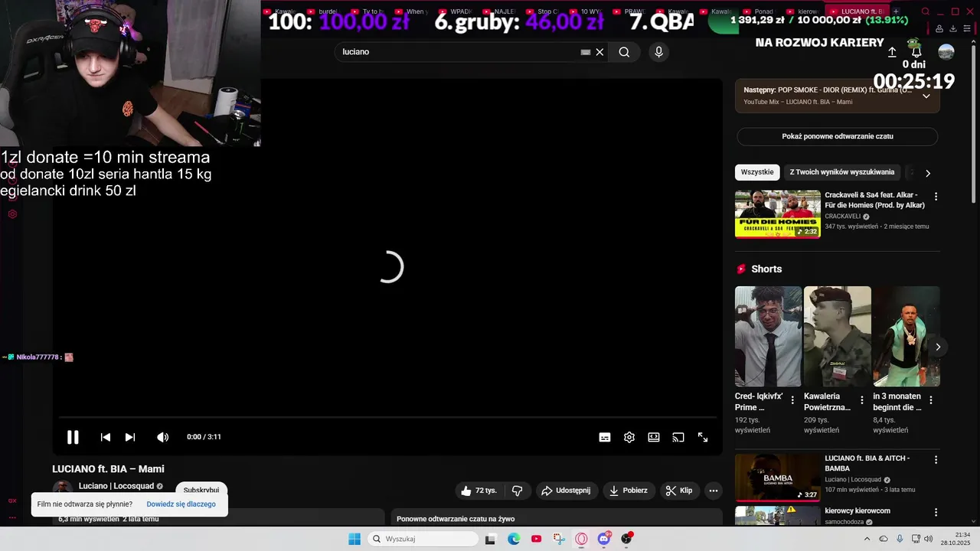The width and height of the screenshot is (980, 551).
Task: Open options for LUCIANO BAMBA video
Action: (x=936, y=460)
